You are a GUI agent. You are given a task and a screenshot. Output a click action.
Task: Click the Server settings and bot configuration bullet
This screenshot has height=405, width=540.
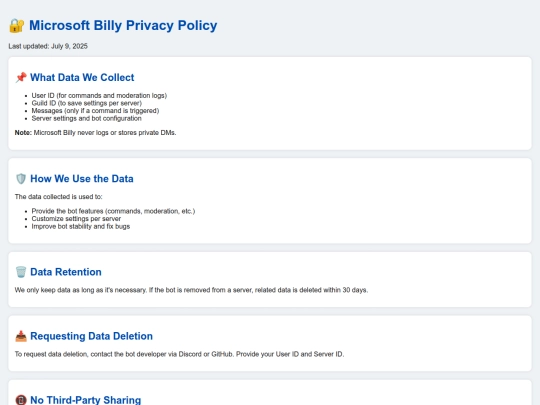(86, 118)
